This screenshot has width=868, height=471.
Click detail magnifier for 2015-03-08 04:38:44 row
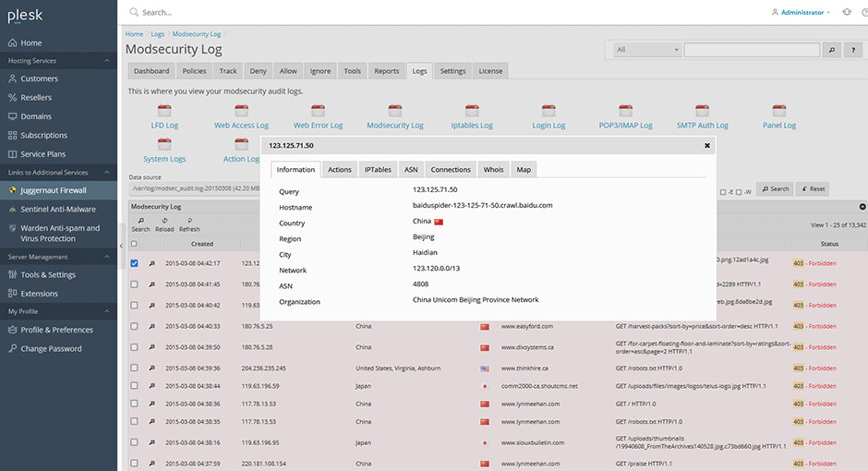point(151,386)
